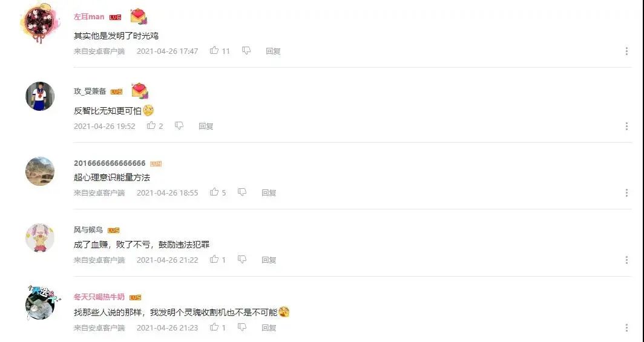Open more options for 左耳man's comment
644x342 pixels.
click(626, 51)
